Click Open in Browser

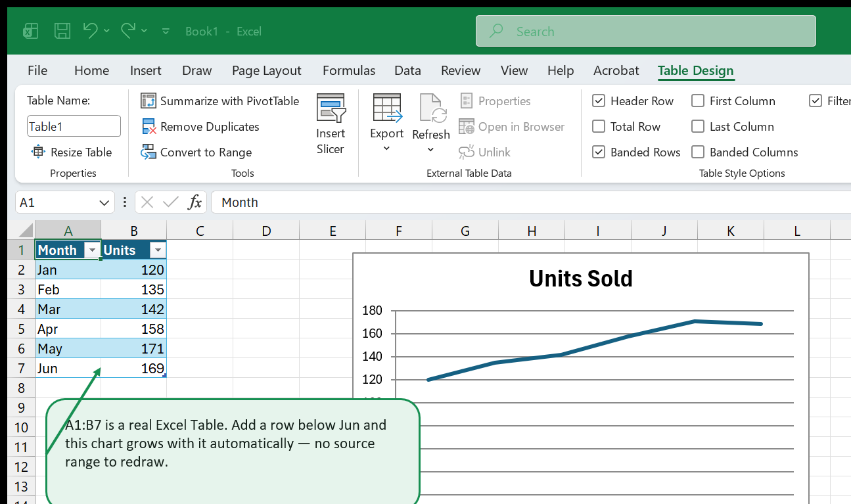pyautogui.click(x=511, y=127)
